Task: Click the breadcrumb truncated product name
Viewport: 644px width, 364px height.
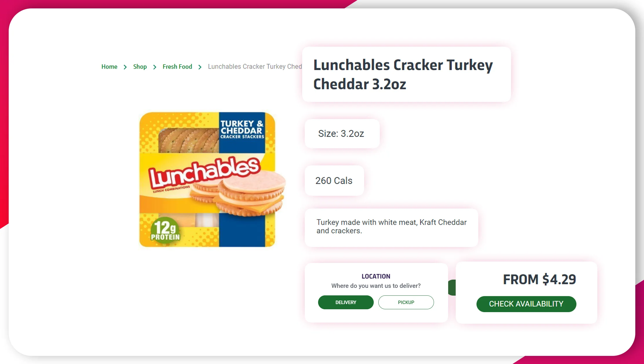Action: pyautogui.click(x=257, y=66)
